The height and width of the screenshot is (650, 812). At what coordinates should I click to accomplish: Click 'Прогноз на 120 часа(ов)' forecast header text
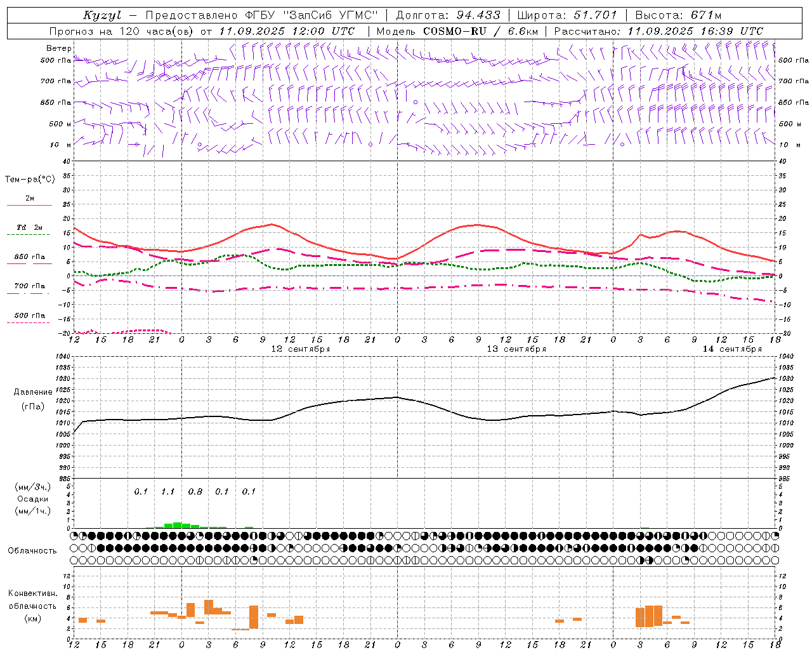121,31
